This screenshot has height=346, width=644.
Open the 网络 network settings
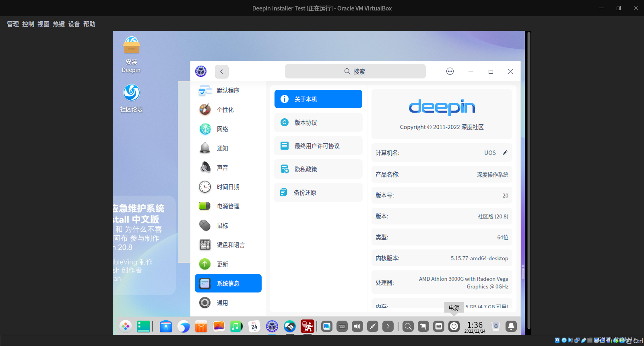(228, 129)
